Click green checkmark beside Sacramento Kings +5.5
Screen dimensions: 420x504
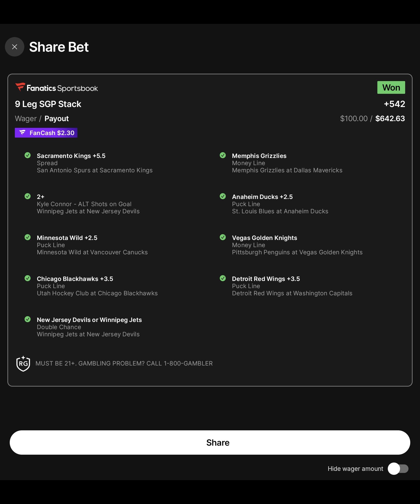(x=28, y=155)
